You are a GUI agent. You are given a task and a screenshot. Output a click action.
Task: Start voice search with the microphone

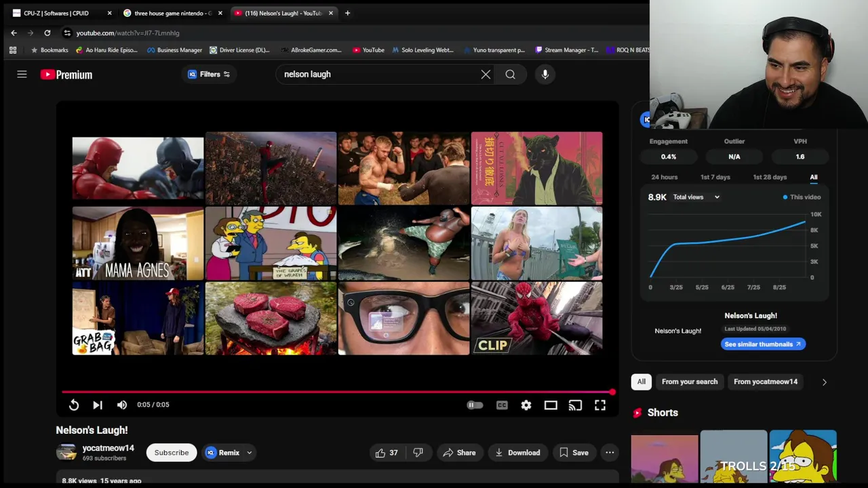(545, 75)
